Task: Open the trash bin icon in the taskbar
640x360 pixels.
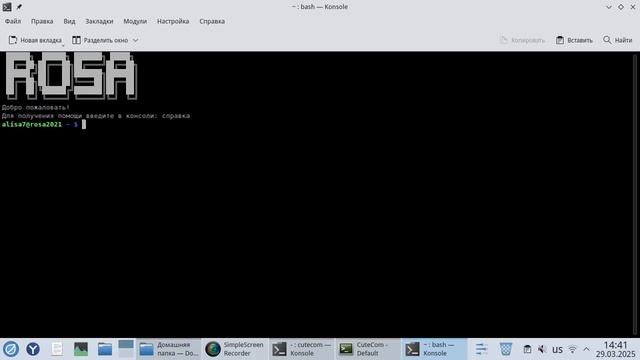Action: point(506,349)
